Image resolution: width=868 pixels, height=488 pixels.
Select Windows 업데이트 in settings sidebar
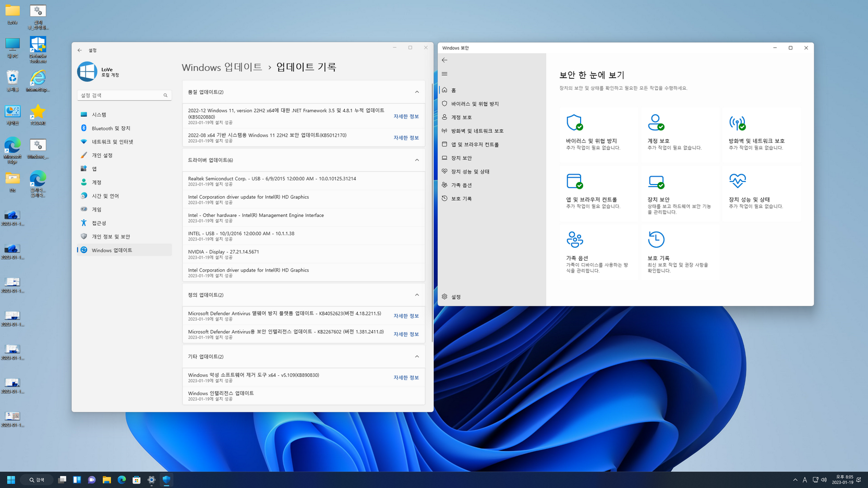click(x=125, y=250)
